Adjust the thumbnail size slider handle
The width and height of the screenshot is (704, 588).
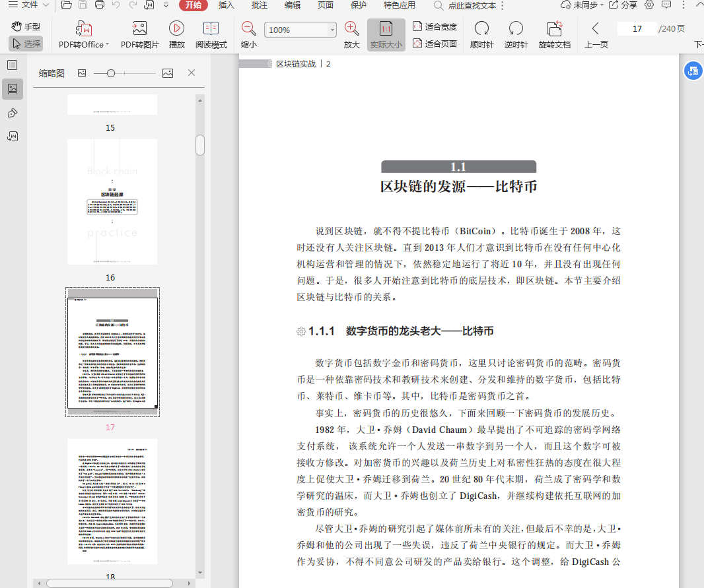click(x=111, y=73)
